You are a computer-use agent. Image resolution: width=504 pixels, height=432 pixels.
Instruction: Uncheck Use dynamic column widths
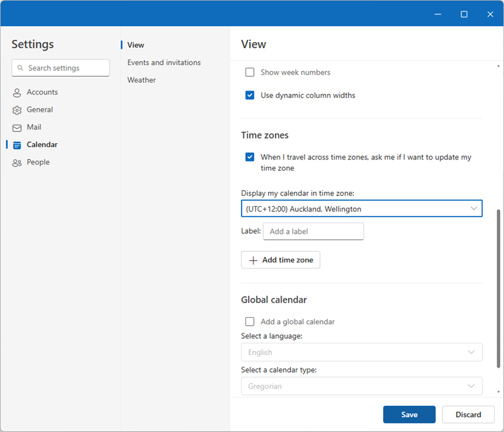250,95
